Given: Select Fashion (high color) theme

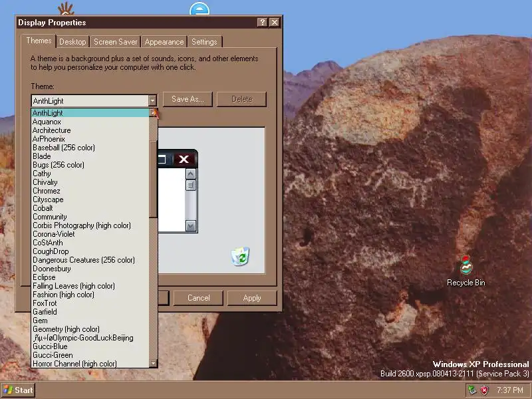Looking at the screenshot, I should 90,295.
